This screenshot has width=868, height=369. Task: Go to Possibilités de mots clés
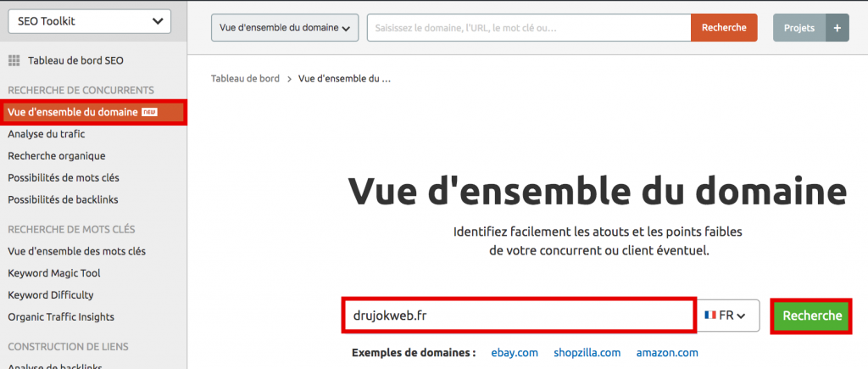pyautogui.click(x=64, y=178)
